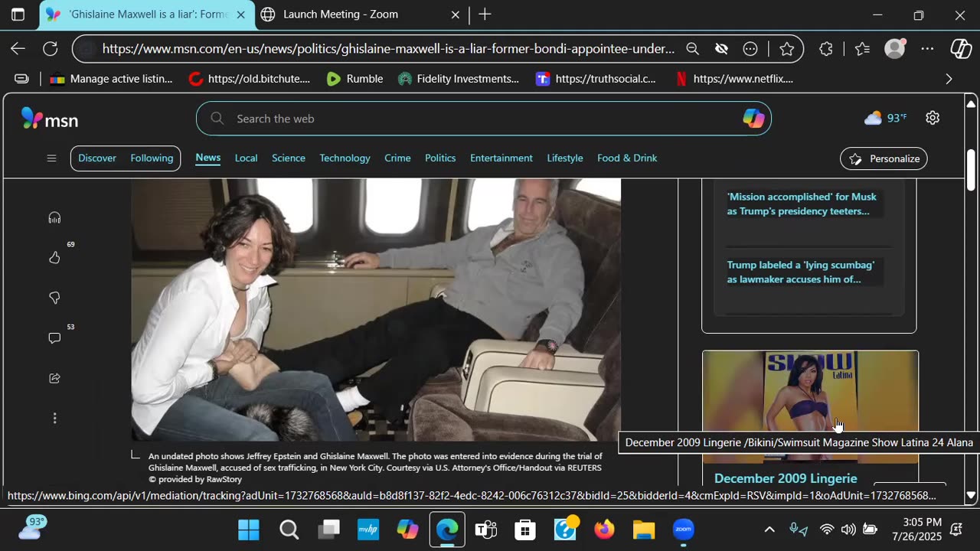This screenshot has height=551, width=980.
Task: Open the article comments icon
Action: (54, 338)
